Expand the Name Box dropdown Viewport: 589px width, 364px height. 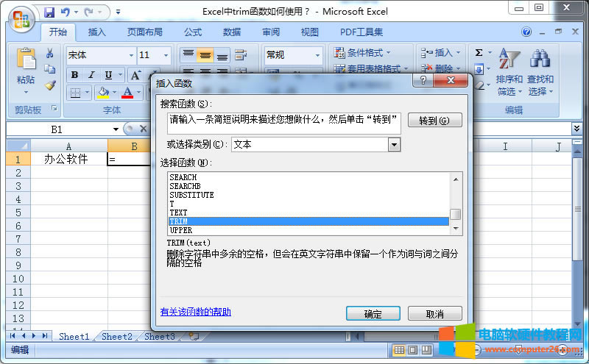click(x=116, y=129)
